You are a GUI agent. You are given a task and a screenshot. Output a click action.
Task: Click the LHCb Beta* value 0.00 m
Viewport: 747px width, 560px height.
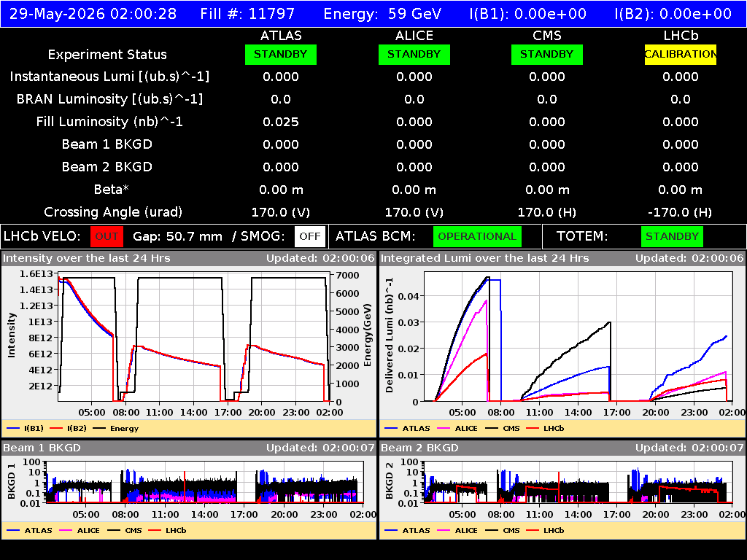click(x=681, y=190)
